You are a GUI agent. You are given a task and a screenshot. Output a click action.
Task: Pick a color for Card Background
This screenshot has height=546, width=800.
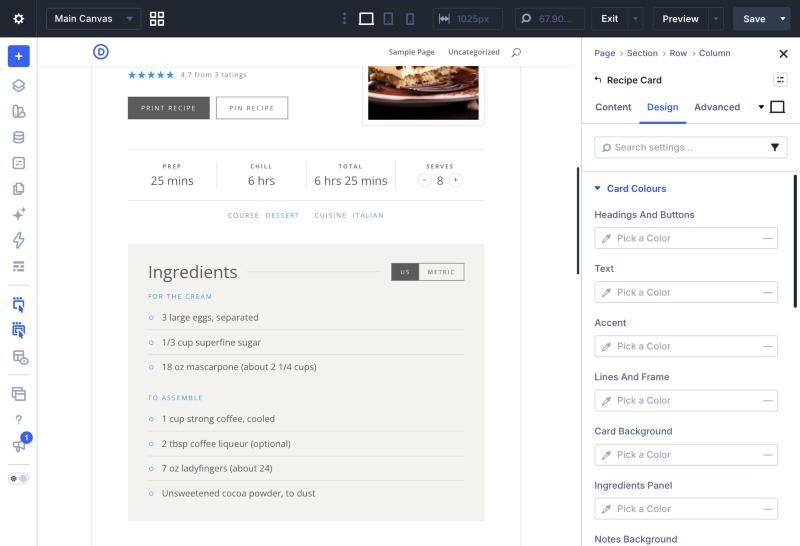click(686, 455)
